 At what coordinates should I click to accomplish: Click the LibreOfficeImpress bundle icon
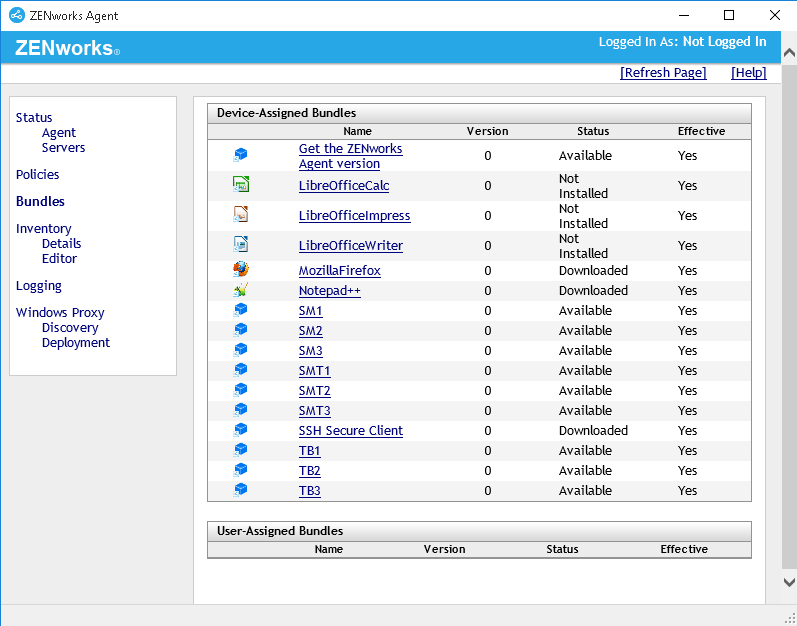pos(240,215)
